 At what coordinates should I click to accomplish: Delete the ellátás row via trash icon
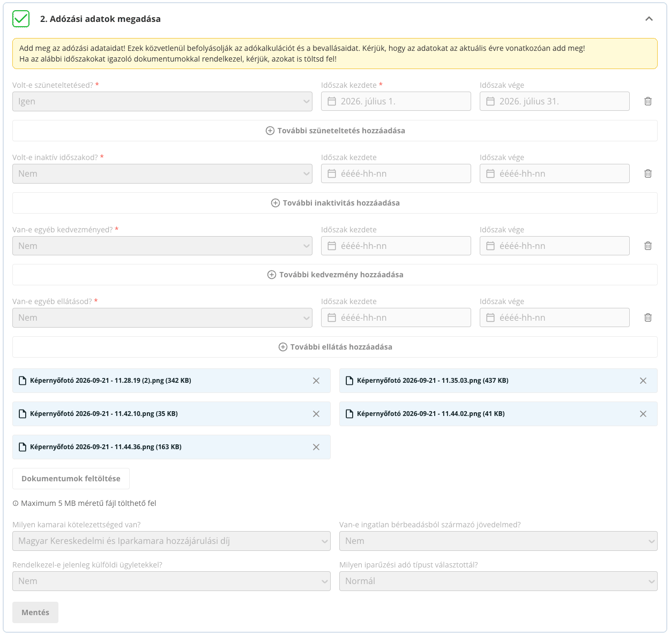pos(648,318)
